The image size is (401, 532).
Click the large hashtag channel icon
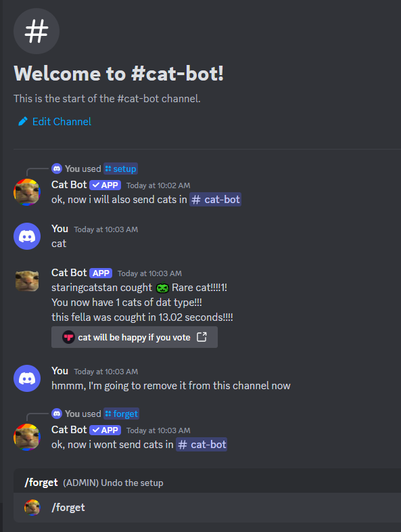[37, 31]
